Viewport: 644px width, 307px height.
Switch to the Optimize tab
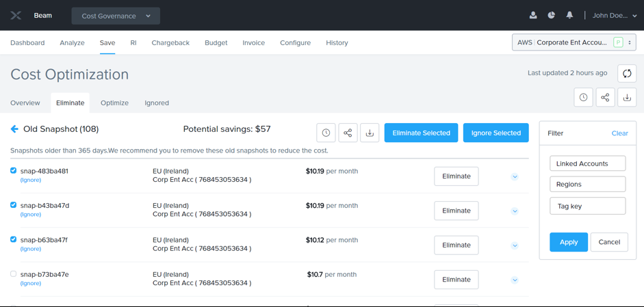pyautogui.click(x=114, y=103)
